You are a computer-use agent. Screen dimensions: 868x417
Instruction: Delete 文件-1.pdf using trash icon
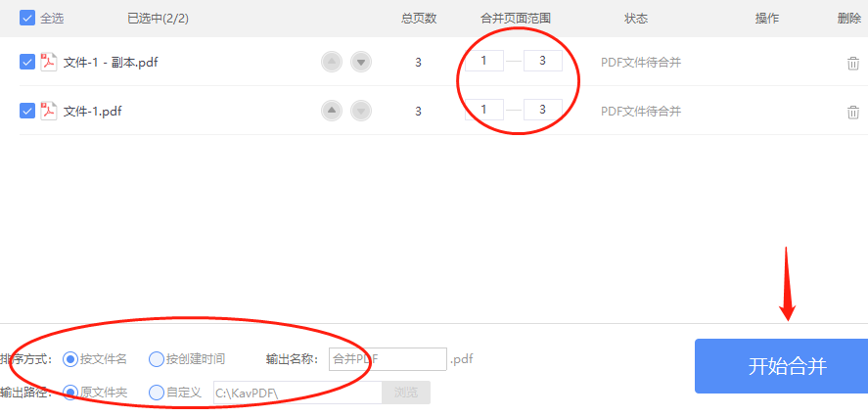(853, 112)
